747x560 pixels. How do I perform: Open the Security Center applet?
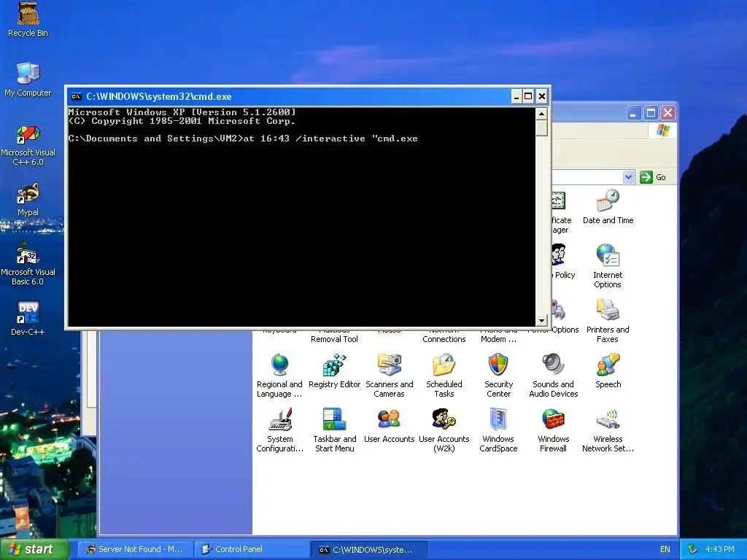(x=498, y=376)
